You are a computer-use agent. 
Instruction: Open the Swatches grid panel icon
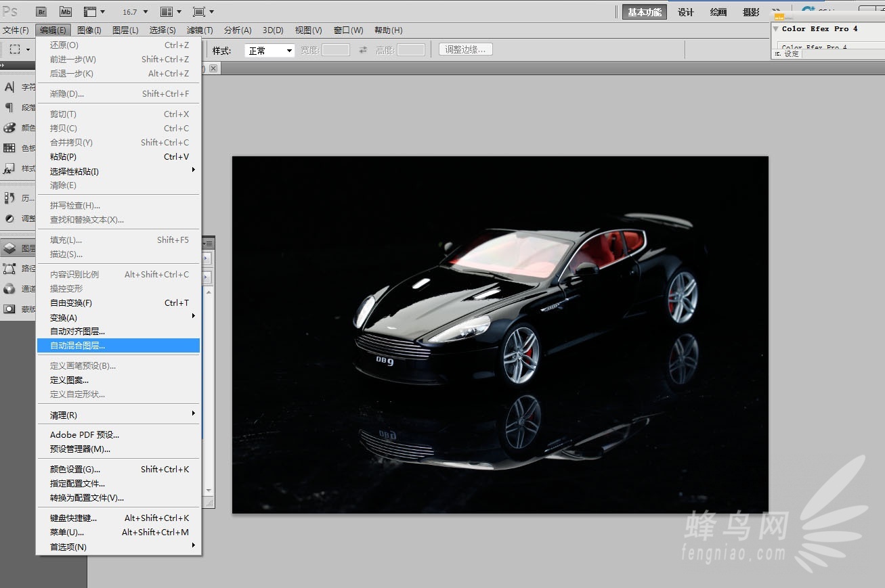[x=9, y=148]
